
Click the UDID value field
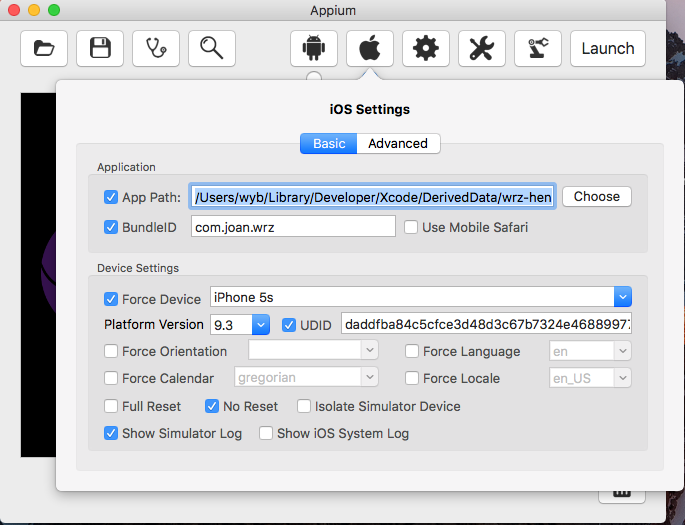tap(486, 324)
